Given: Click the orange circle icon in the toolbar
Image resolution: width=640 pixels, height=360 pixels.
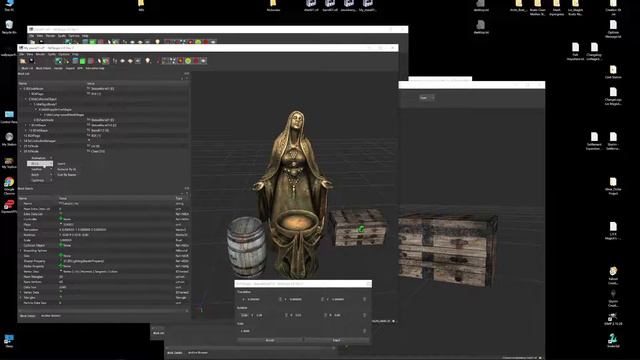Looking at the screenshot, I should (x=180, y=61).
